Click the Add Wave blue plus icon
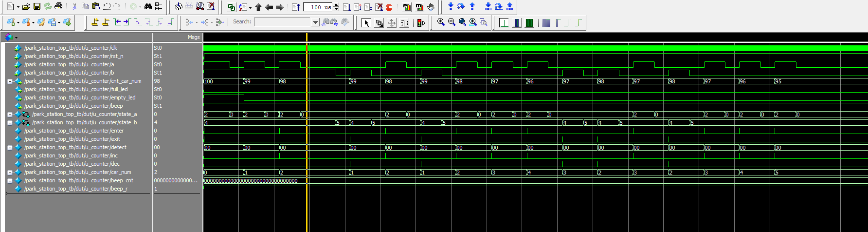 coord(11,22)
